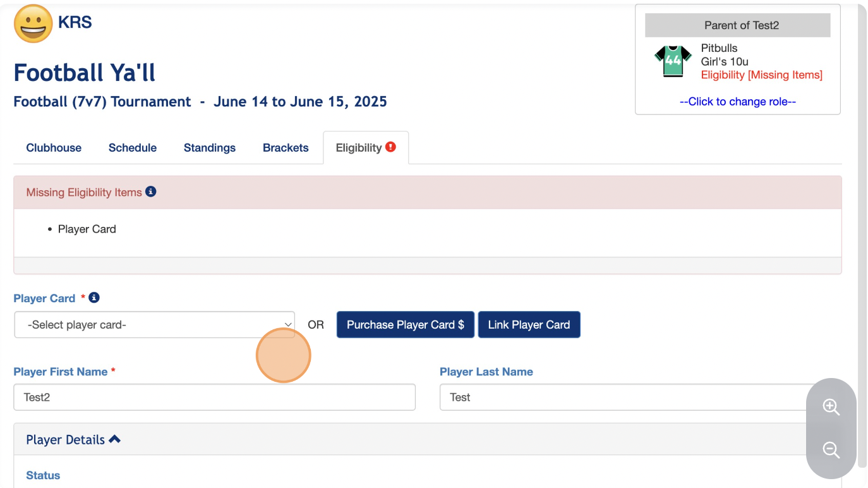Image resolution: width=868 pixels, height=488 pixels.
Task: Click info icon beside Missing Eligibility Items
Action: click(x=150, y=192)
